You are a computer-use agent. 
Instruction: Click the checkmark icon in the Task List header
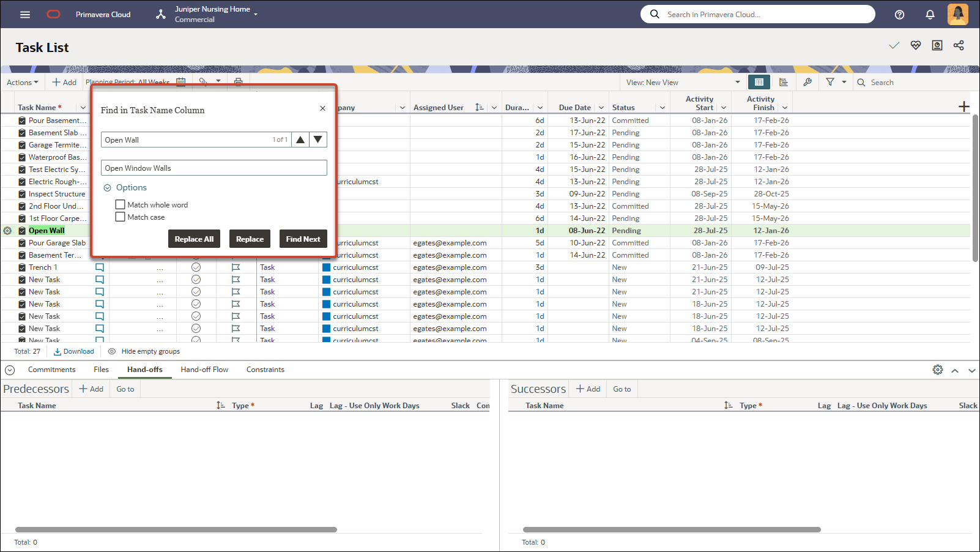tap(894, 45)
